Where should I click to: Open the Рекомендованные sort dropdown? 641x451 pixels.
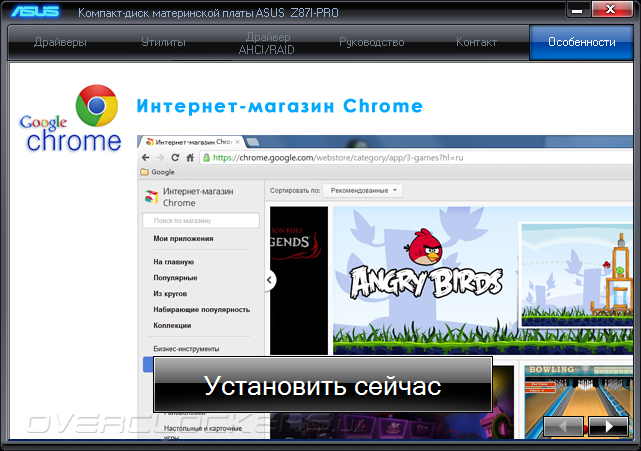point(363,191)
